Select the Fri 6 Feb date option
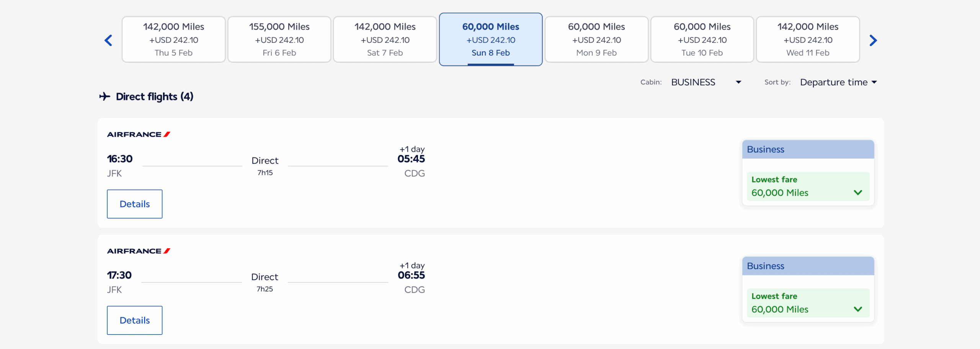The width and height of the screenshot is (980, 349). 279,39
